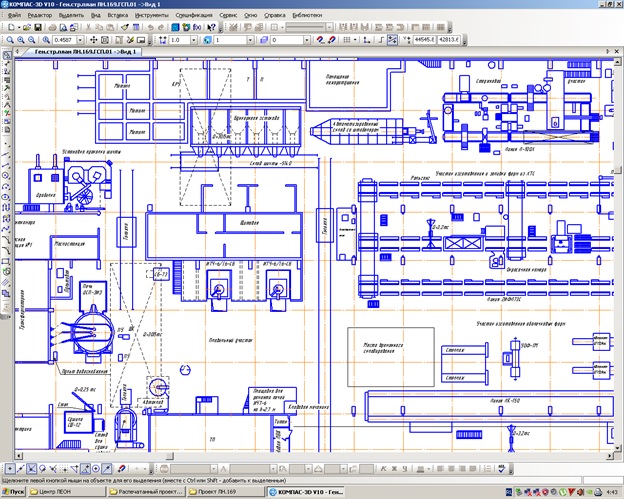Image resolution: width=624 pixels, height=499 pixels.
Task: Open the current view number 1 dropdown
Action: tap(250, 40)
